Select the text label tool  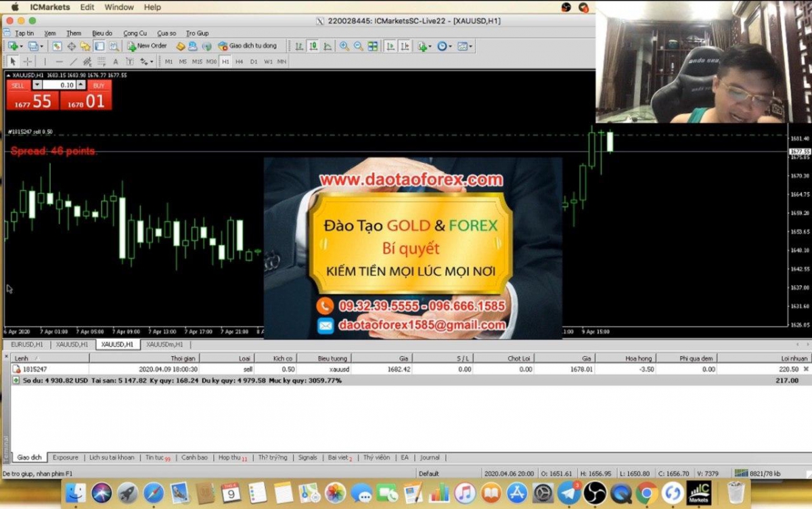pyautogui.click(x=129, y=62)
